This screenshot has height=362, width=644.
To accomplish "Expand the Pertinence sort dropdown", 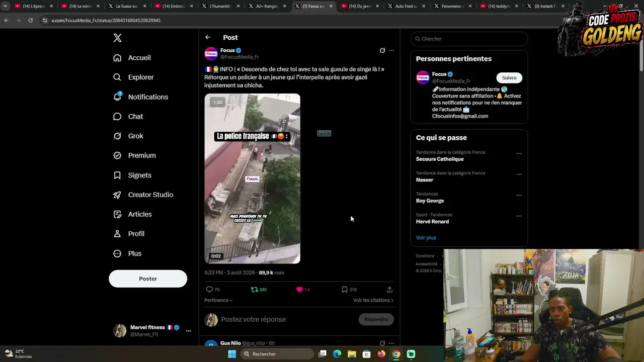I will point(218,300).
